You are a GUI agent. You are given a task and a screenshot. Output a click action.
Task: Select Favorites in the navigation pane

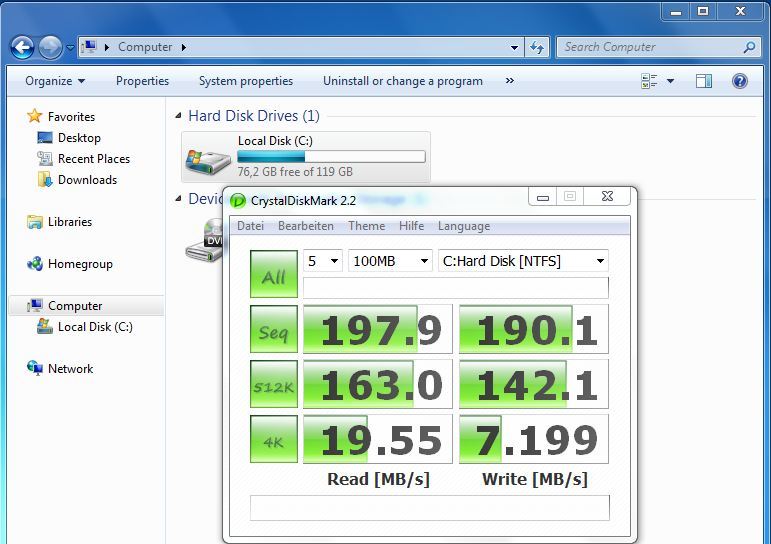[x=71, y=117]
